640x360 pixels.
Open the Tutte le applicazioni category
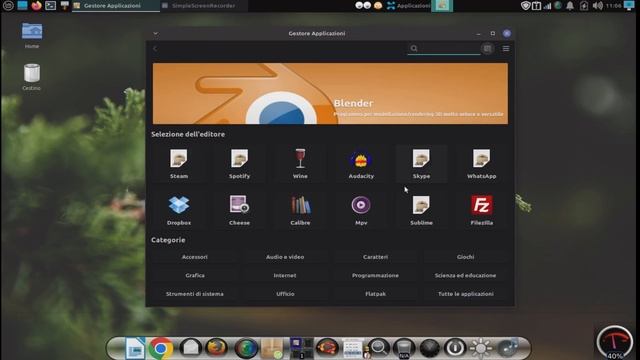[x=465, y=294]
